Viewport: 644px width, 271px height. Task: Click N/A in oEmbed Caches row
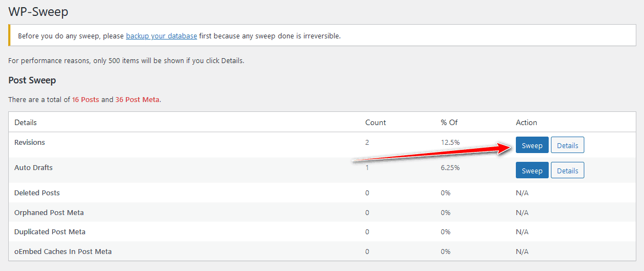(x=522, y=251)
